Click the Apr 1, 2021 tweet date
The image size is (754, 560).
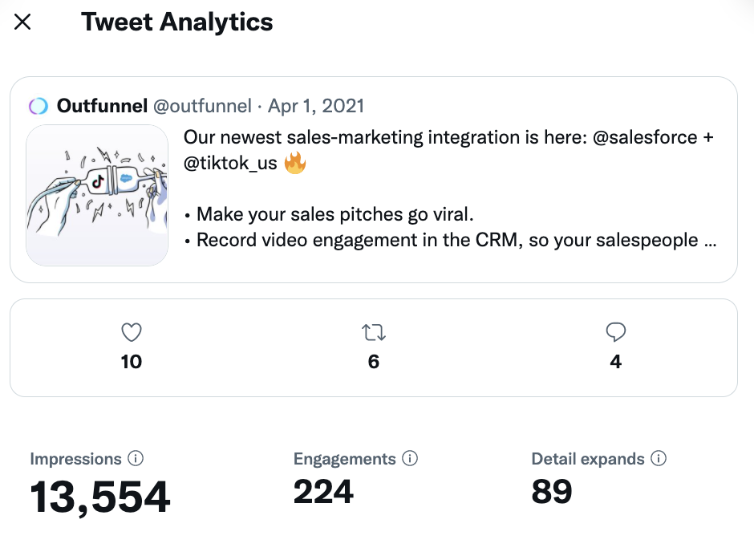316,106
